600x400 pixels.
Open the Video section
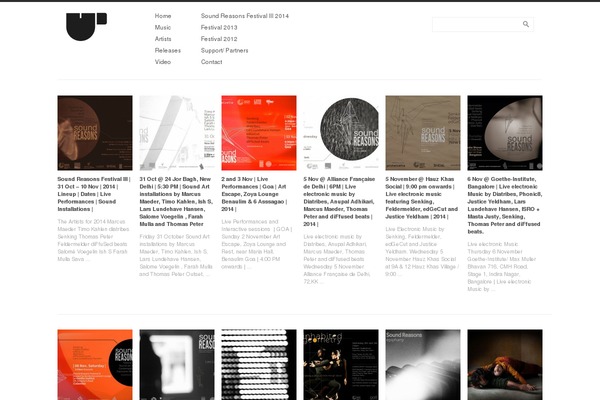tap(163, 62)
